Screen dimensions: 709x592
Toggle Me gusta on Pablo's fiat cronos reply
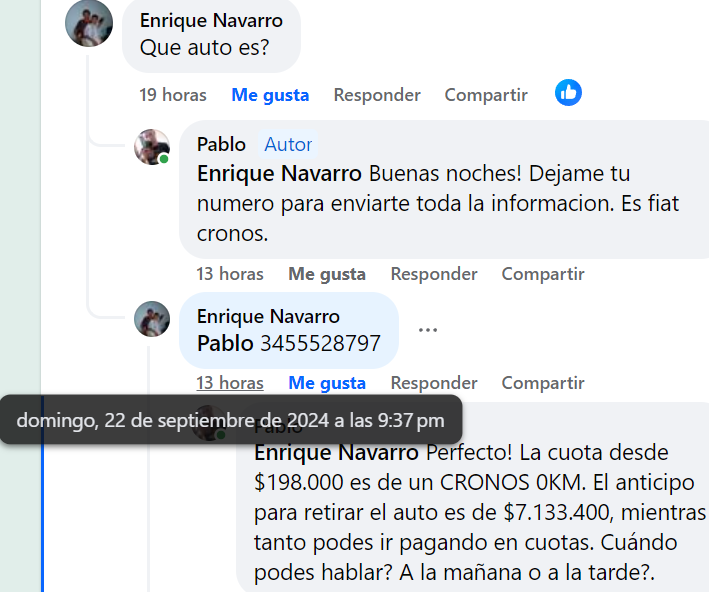pyautogui.click(x=327, y=274)
